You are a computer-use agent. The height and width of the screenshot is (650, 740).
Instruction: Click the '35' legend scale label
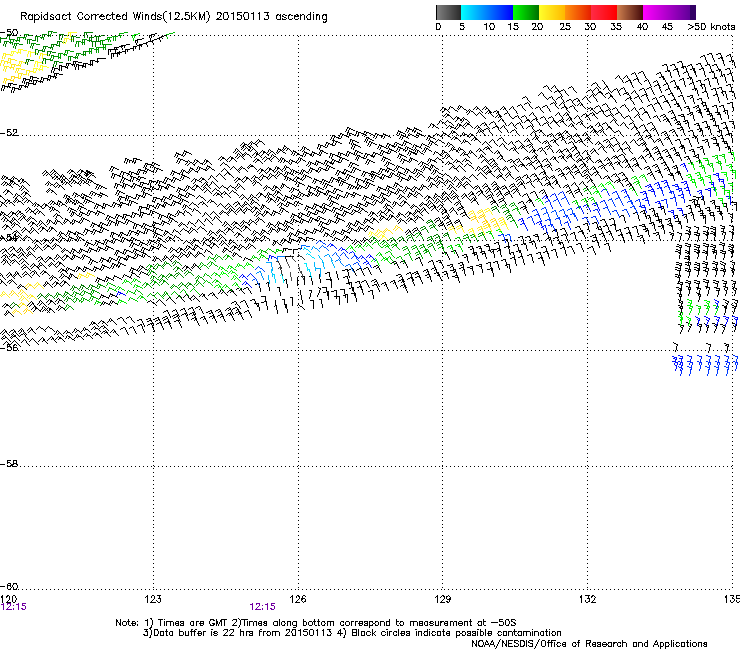pos(616,27)
